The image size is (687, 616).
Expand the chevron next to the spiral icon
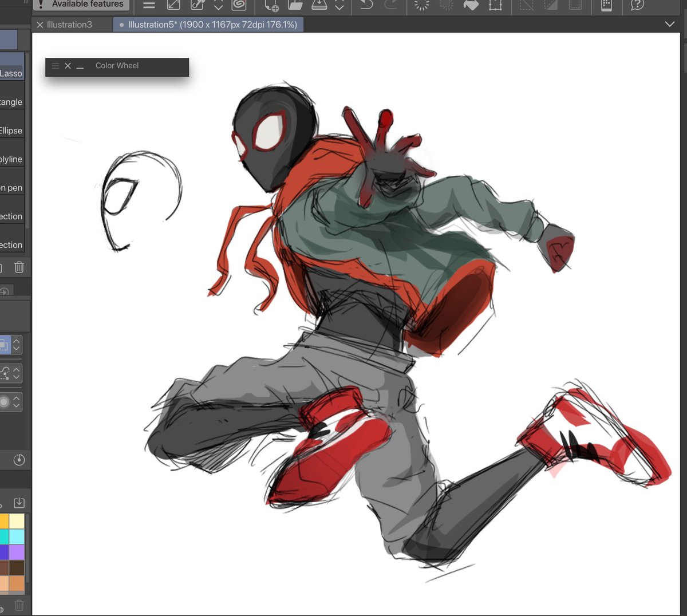(218, 5)
